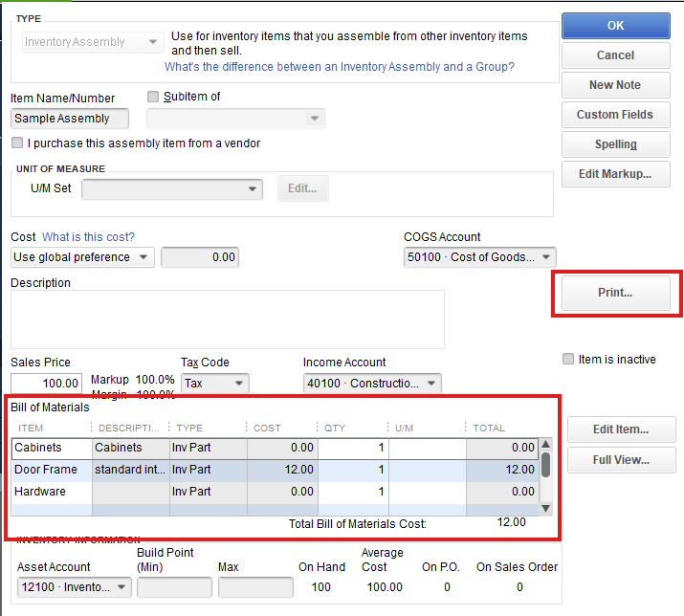Click the OK button

click(615, 25)
